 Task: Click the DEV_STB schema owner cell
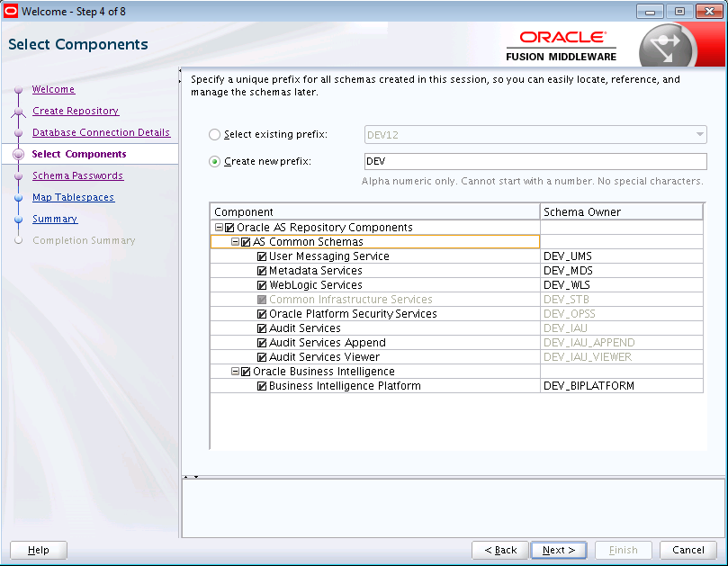tap(622, 300)
